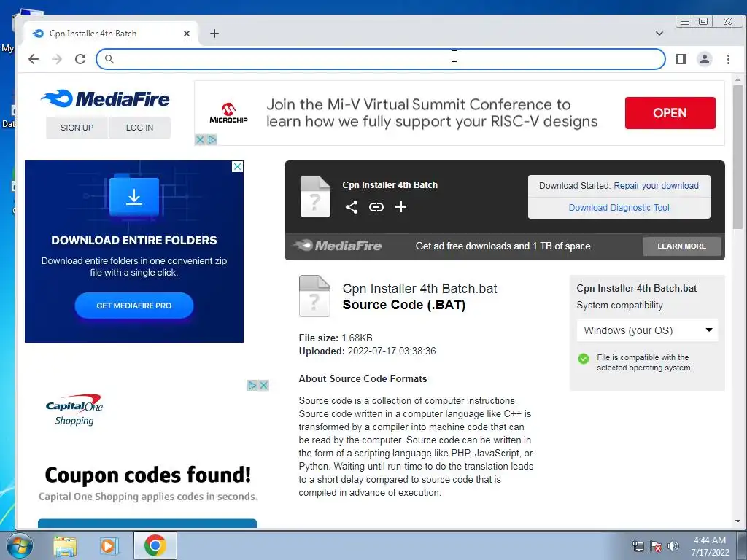Click the Cpn Installer 4th Batch.bat file icon
This screenshot has height=560, width=747.
pyautogui.click(x=314, y=296)
